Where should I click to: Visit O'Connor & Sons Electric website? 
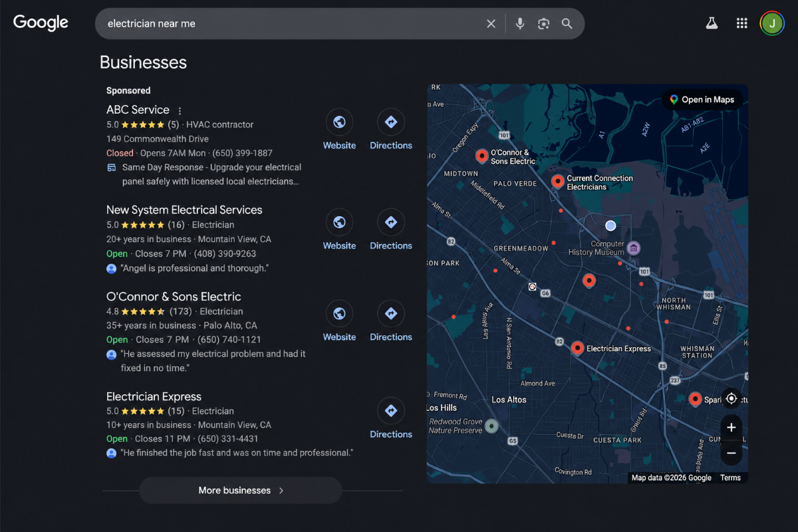(x=339, y=322)
